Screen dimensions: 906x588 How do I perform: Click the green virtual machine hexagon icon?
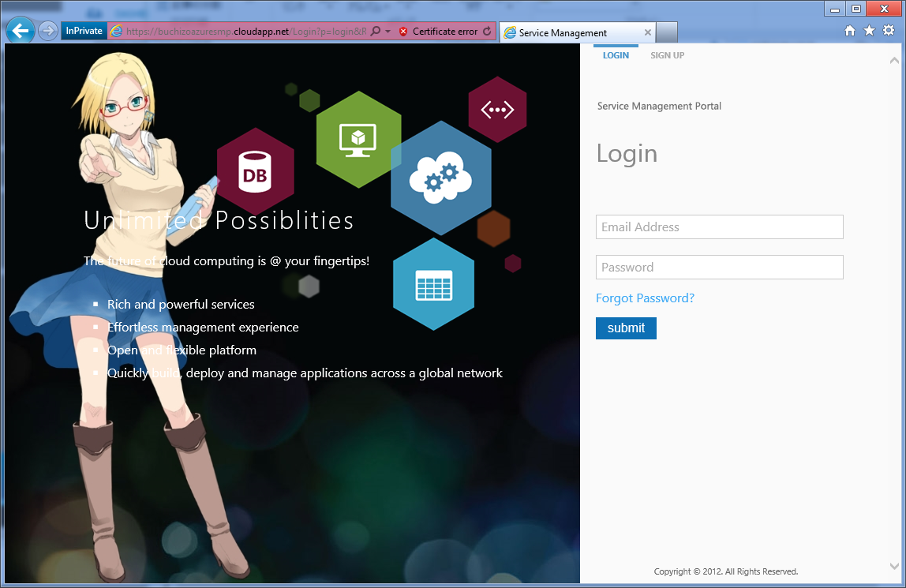(358, 139)
